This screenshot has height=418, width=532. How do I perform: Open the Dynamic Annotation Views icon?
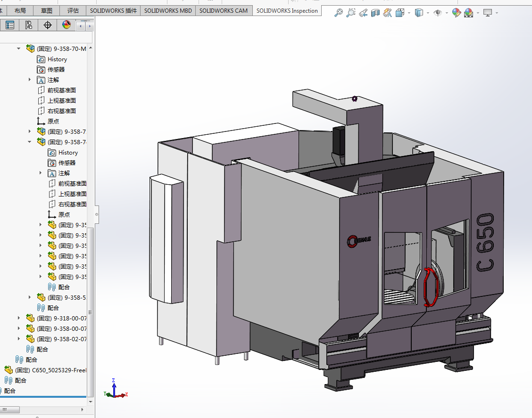click(x=388, y=13)
